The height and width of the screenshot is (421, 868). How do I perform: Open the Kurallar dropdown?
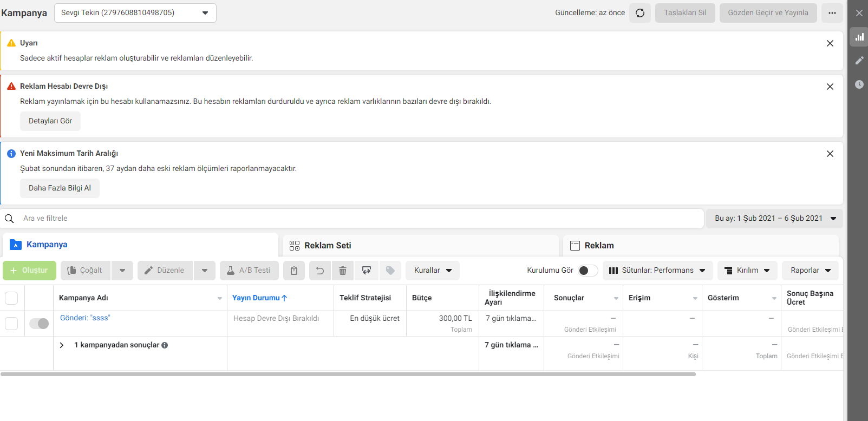coord(433,271)
